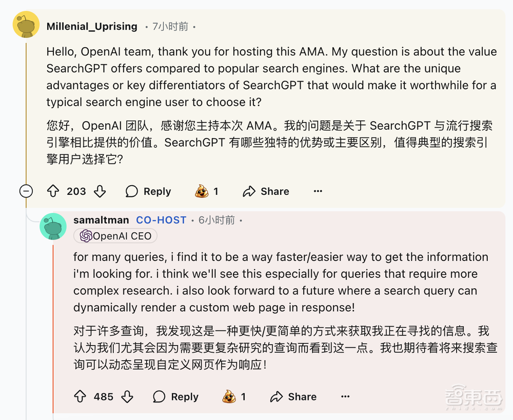Viewport: 513px width, 420px height.
Task: Click Millenial_Uprising's avatar
Action: [x=26, y=24]
